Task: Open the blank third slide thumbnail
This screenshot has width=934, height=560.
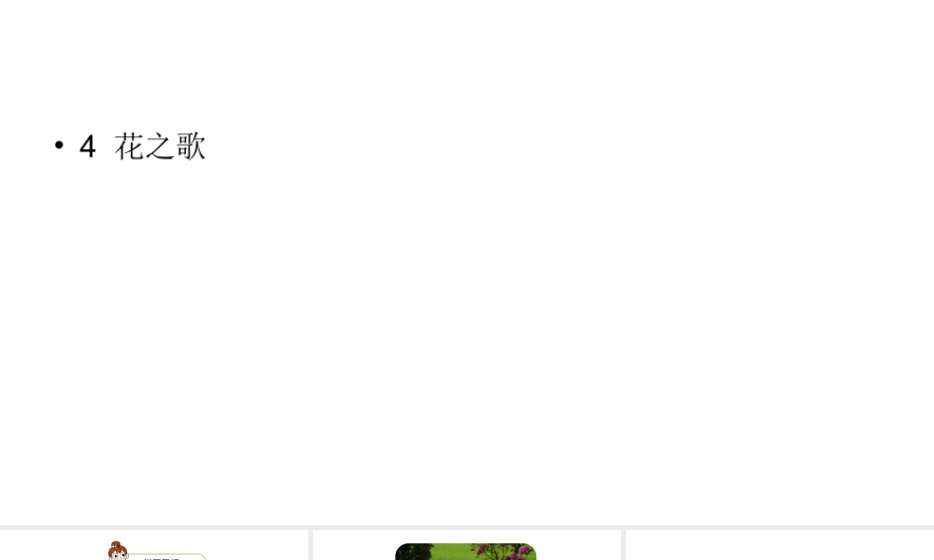Action: click(x=780, y=545)
